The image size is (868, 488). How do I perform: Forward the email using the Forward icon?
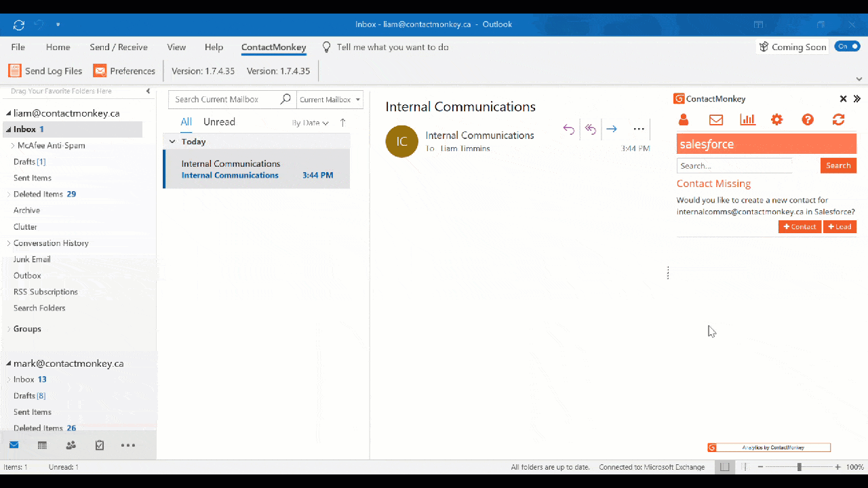[x=612, y=129]
